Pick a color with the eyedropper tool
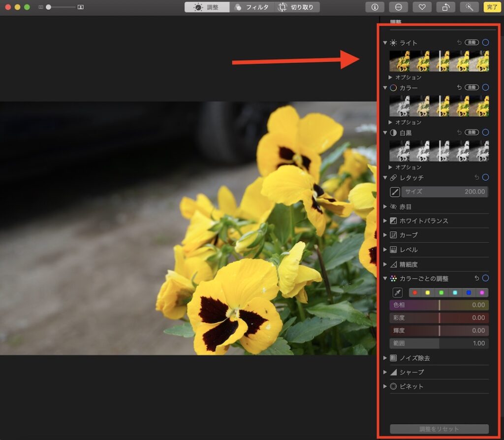 click(x=398, y=292)
